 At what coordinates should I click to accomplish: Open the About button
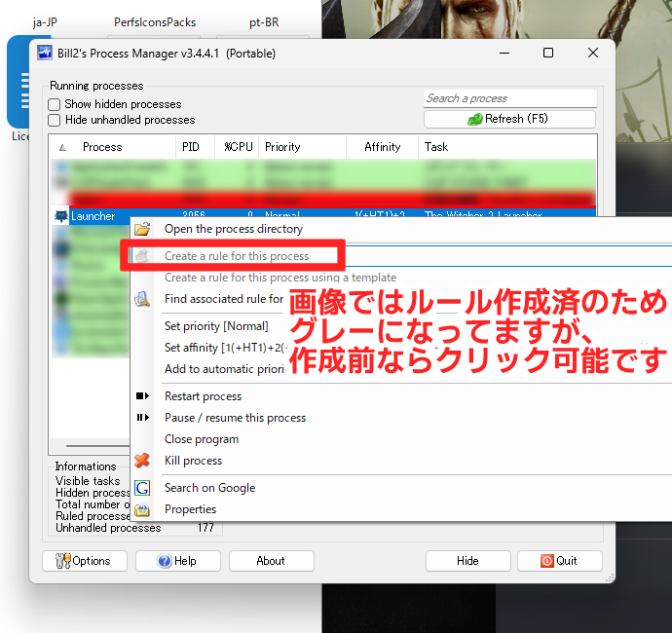(272, 561)
